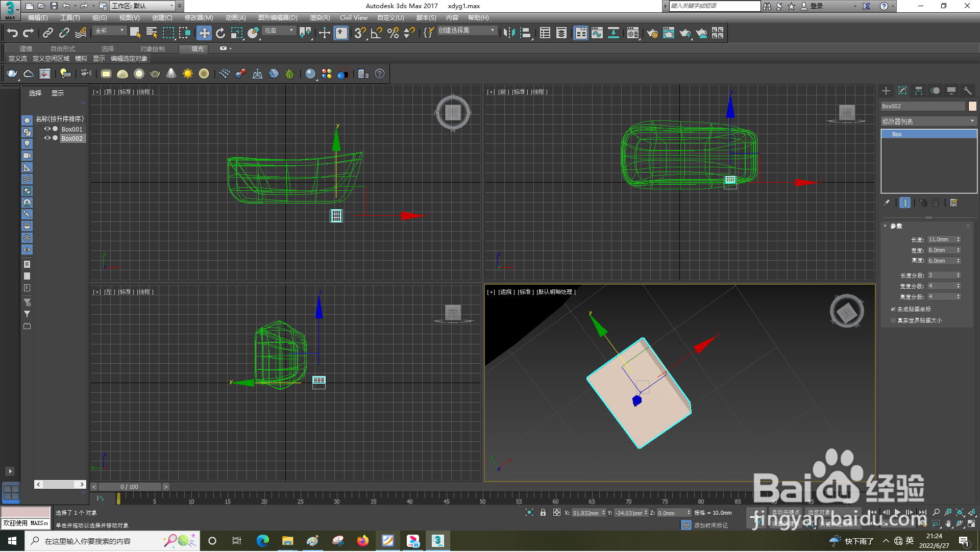Select the Rotate tool in main toolbar
Screen dimensions: 980x552
(220, 34)
